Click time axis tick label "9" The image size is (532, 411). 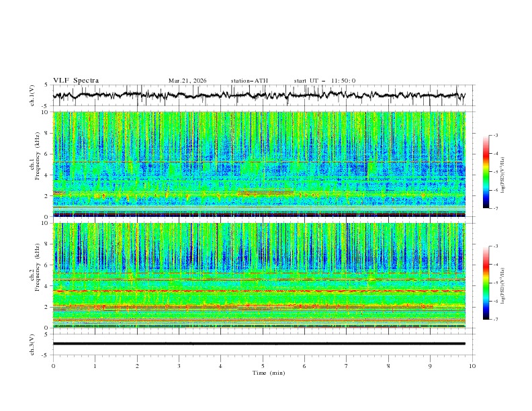(x=430, y=366)
